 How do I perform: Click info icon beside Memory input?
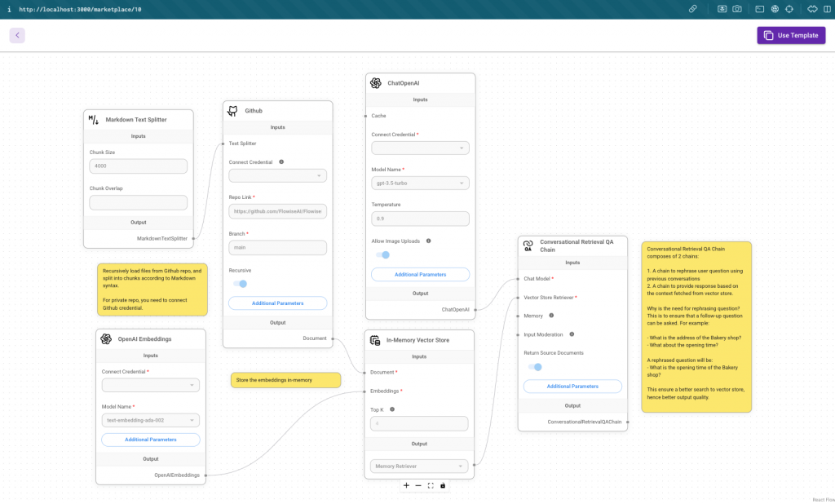pos(551,316)
